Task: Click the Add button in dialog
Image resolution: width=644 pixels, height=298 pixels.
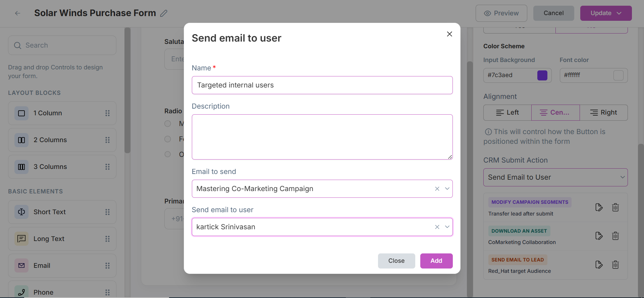Action: click(436, 261)
